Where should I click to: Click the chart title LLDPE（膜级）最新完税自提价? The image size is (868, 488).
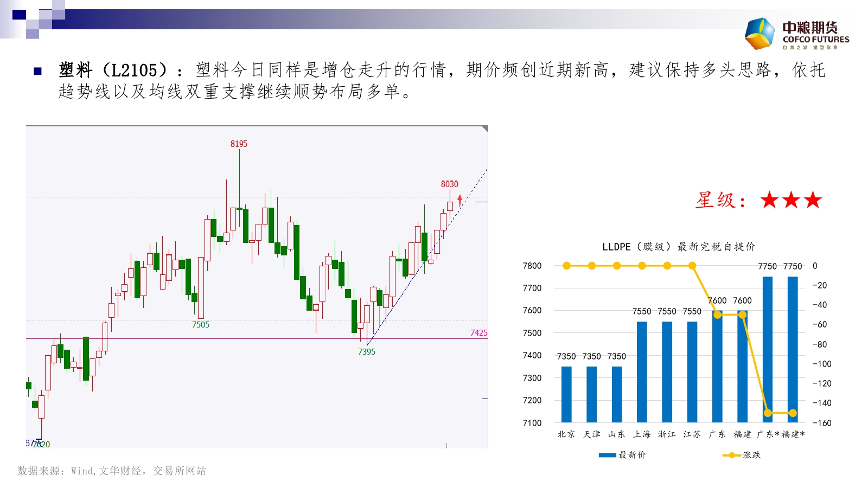pyautogui.click(x=679, y=247)
